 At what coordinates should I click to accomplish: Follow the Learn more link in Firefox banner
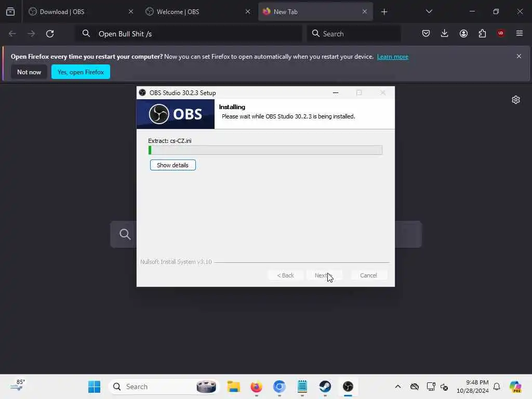(393, 57)
